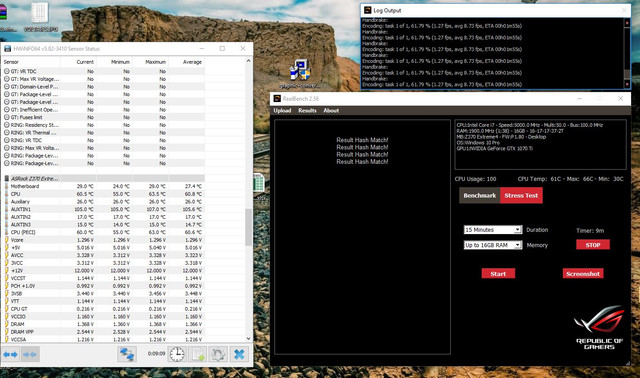Click Log Output scrollbar up arrow
Image resolution: width=640 pixels, height=378 pixels.
pos(627,22)
